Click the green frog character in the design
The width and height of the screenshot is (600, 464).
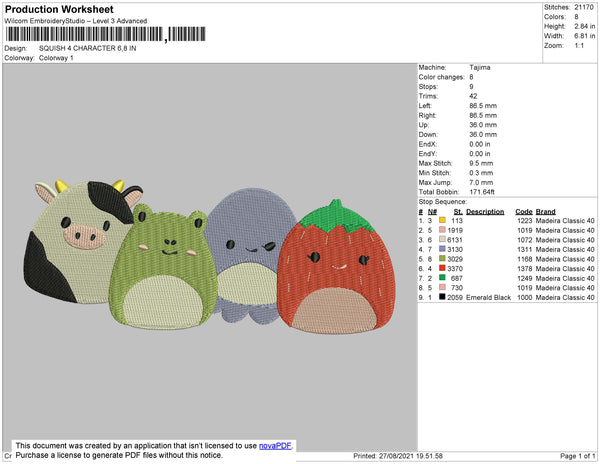163,268
